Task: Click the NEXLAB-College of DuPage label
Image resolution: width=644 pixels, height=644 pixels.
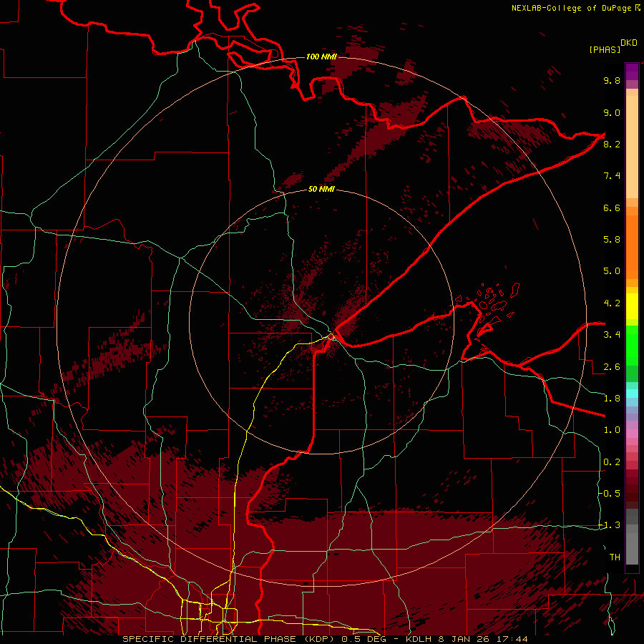Action: (x=571, y=8)
